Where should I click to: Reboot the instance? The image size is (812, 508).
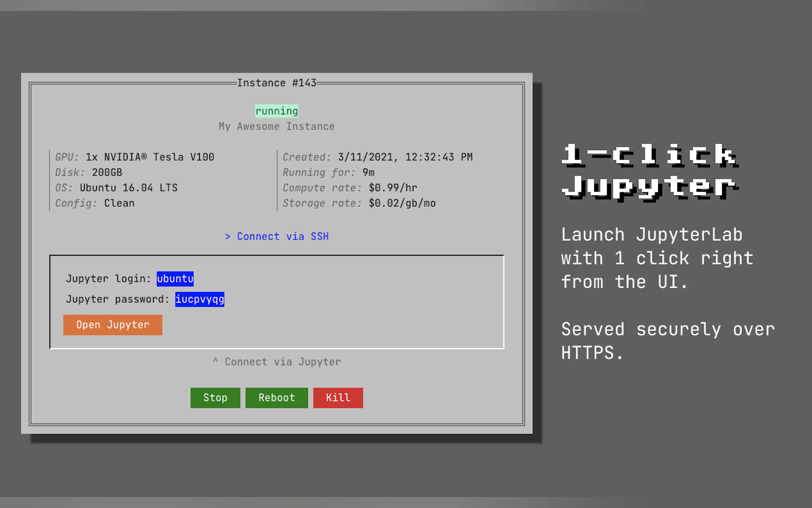coord(276,398)
